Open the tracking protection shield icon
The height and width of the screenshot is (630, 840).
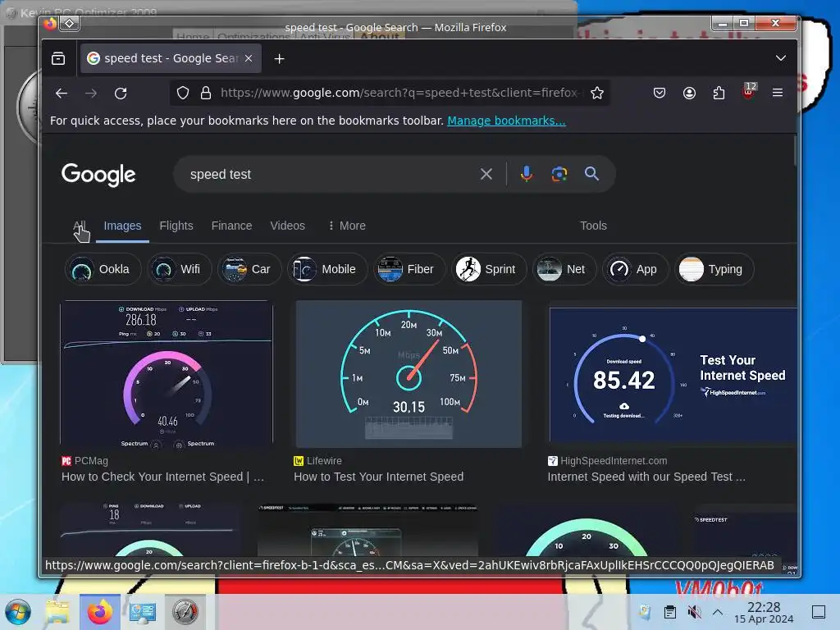pyautogui.click(x=183, y=94)
